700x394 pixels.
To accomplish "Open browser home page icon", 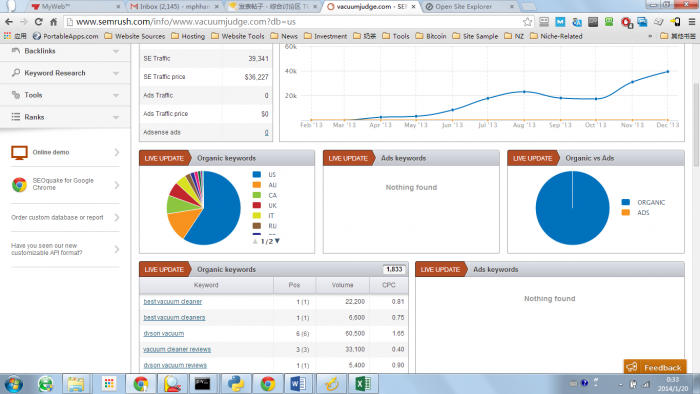I will pos(54,21).
